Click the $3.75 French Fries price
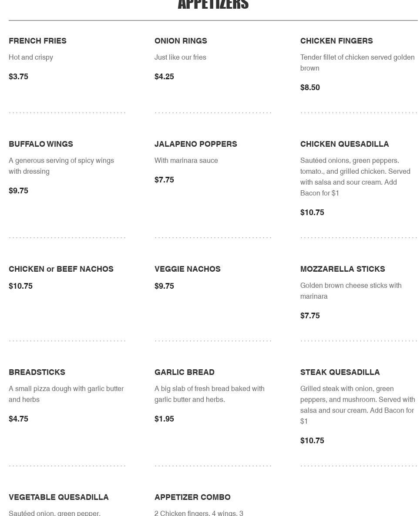The height and width of the screenshot is (516, 420). click(x=18, y=77)
